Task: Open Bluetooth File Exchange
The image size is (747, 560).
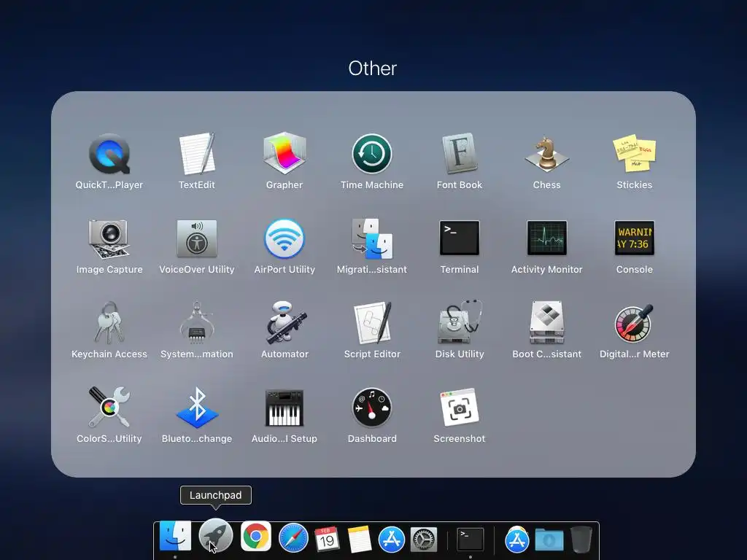Action: (197, 408)
